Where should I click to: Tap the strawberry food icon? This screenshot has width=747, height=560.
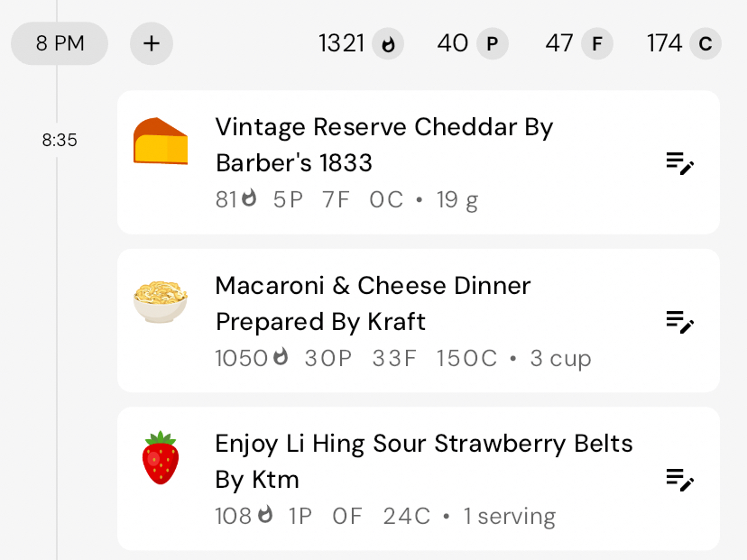click(161, 458)
